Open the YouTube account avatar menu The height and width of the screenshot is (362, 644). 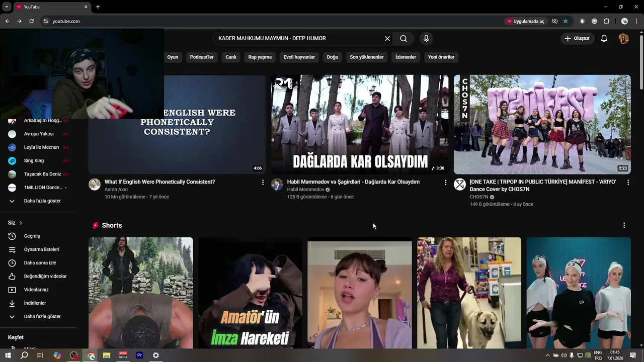(623, 39)
